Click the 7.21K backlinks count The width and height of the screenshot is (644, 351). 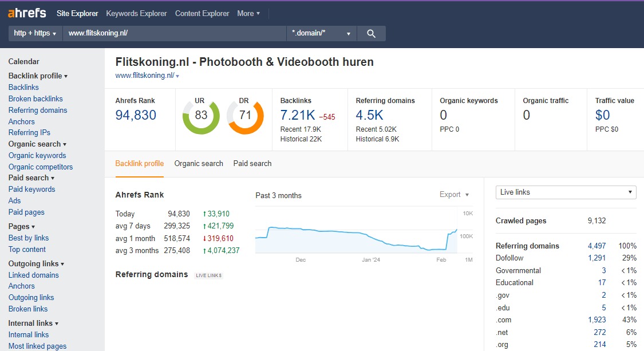(x=297, y=115)
